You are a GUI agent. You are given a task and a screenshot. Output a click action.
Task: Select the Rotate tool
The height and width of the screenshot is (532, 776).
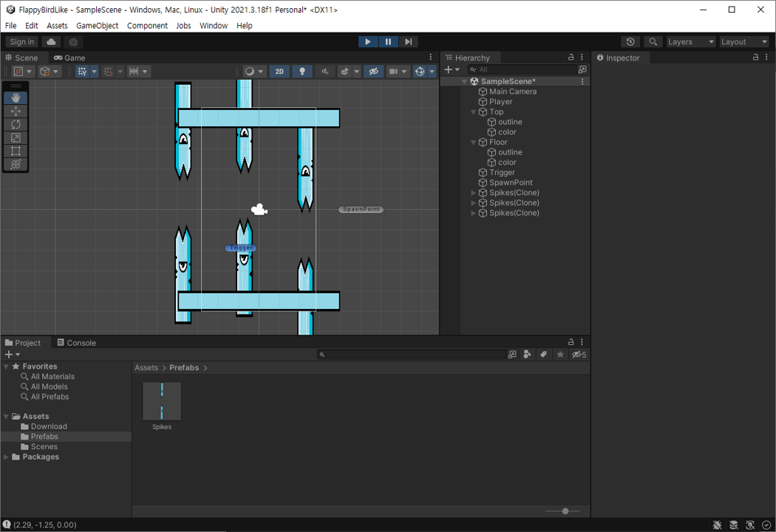point(16,124)
